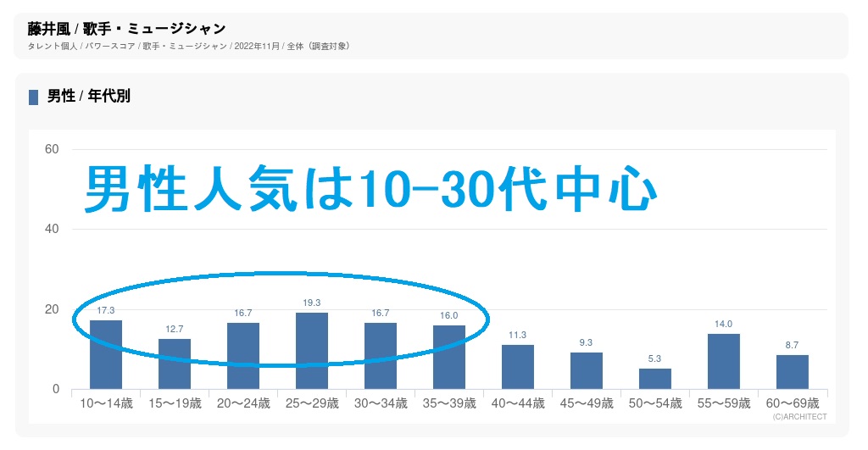
Task: Click the 30〜34歳 x-axis label
Action: point(381,403)
